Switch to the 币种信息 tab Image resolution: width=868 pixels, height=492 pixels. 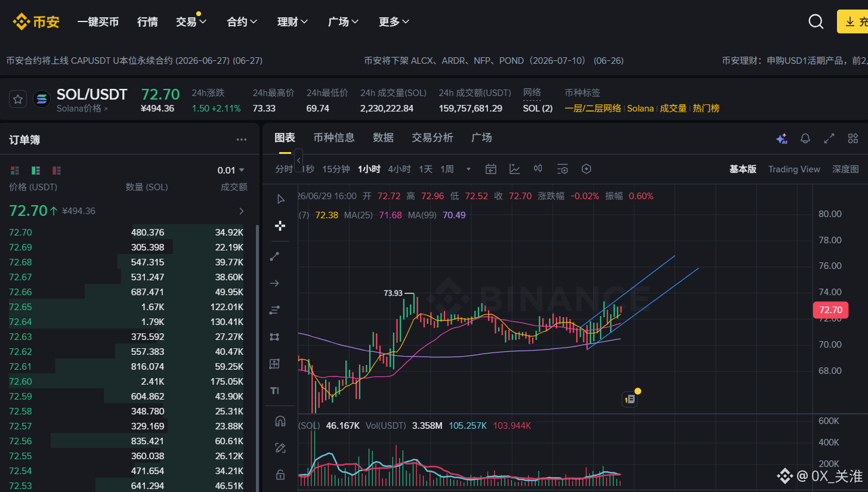tap(334, 138)
